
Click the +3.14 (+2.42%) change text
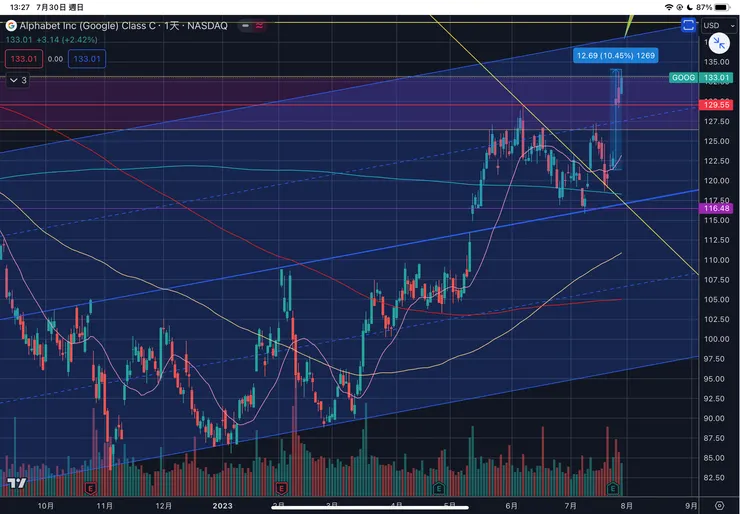click(x=67, y=40)
